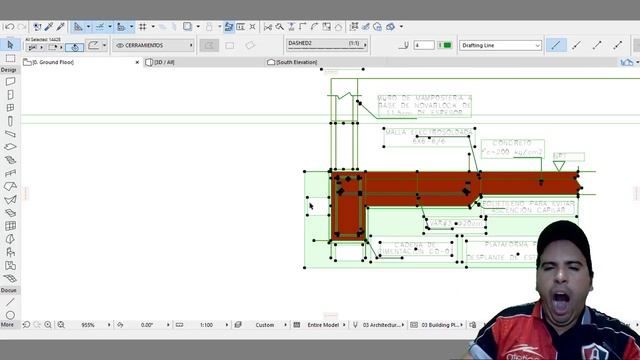Select the Circle tool under Document
This screenshot has width=640, height=360.
coord(10,315)
